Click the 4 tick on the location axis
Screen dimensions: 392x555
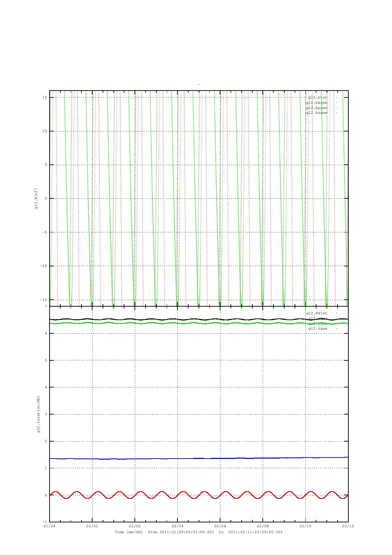coord(46,387)
